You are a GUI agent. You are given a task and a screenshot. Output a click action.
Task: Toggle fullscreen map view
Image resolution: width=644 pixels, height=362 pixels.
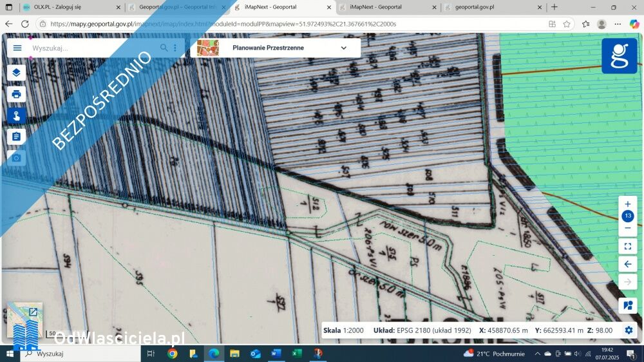pos(628,246)
